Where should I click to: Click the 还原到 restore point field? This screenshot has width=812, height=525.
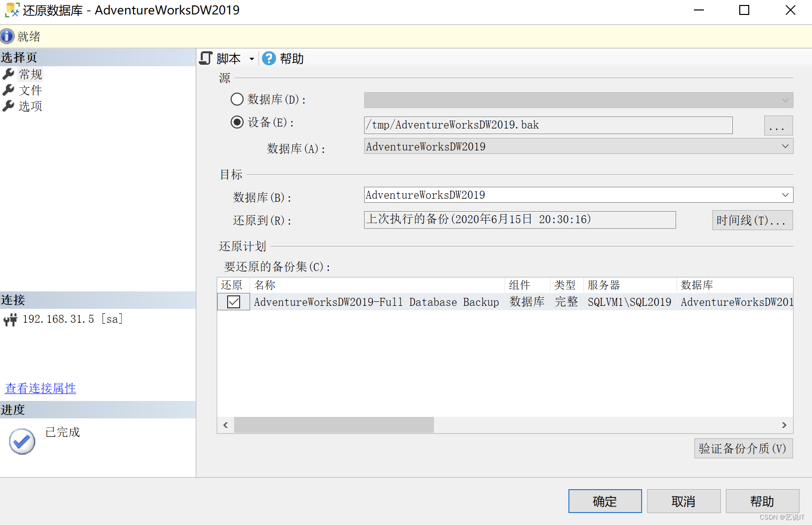pyautogui.click(x=520, y=220)
